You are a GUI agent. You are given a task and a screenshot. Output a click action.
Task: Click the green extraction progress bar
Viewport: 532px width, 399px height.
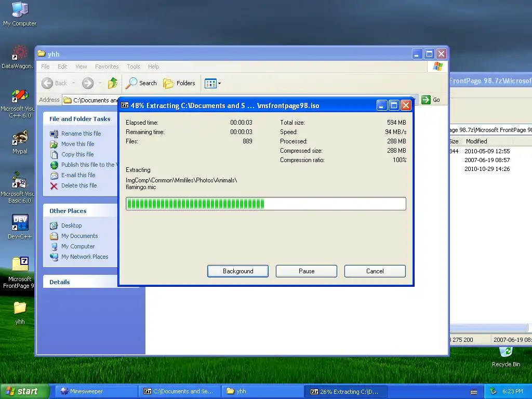point(265,204)
